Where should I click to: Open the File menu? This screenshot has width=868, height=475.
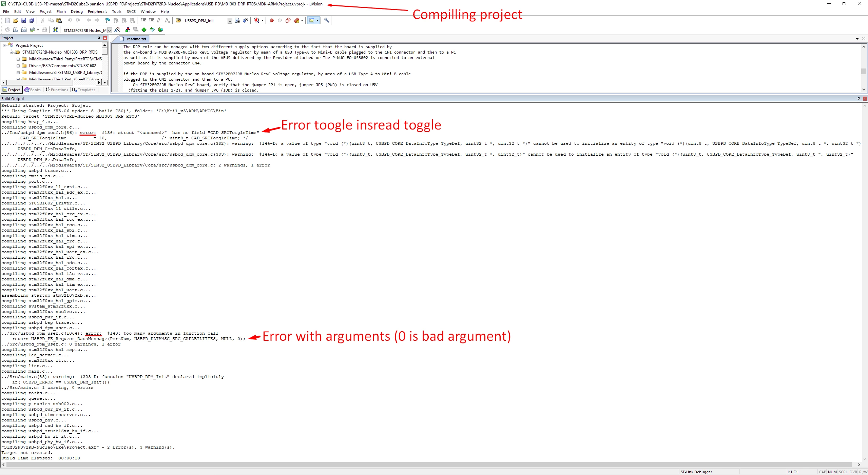click(6, 12)
